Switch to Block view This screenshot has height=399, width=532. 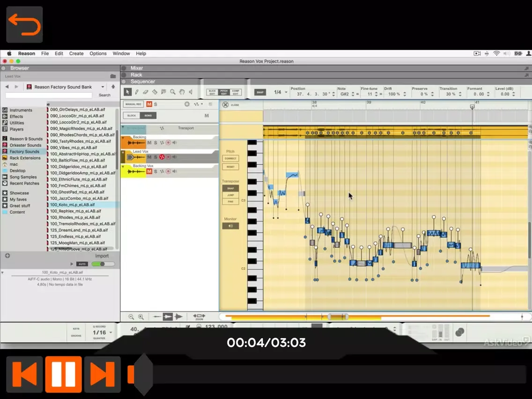tap(132, 116)
